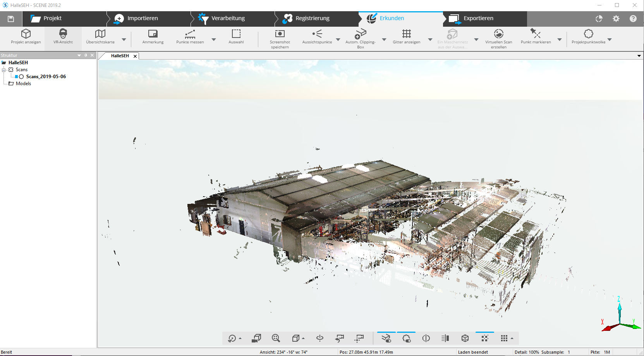Click the Projekt anzeigen button
The height and width of the screenshot is (356, 644).
tap(26, 36)
